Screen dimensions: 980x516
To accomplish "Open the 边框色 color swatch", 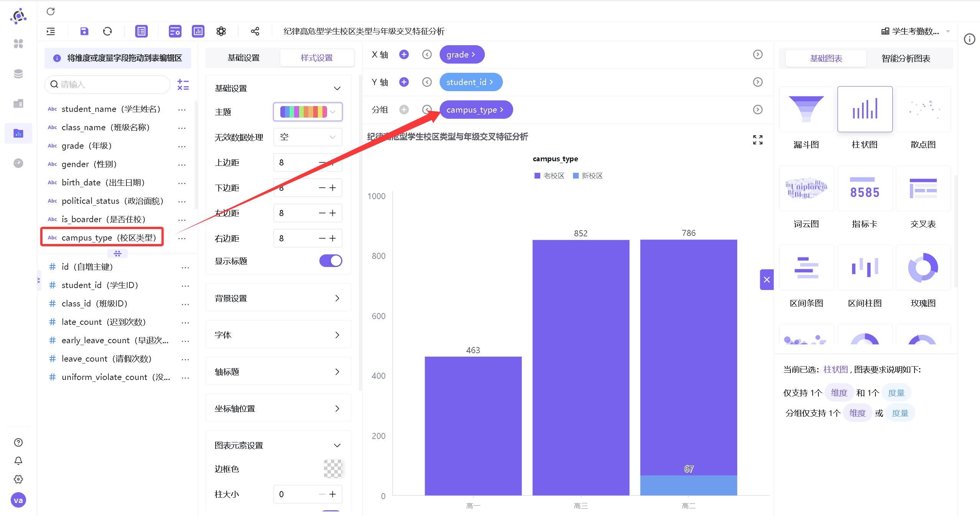I will [333, 468].
